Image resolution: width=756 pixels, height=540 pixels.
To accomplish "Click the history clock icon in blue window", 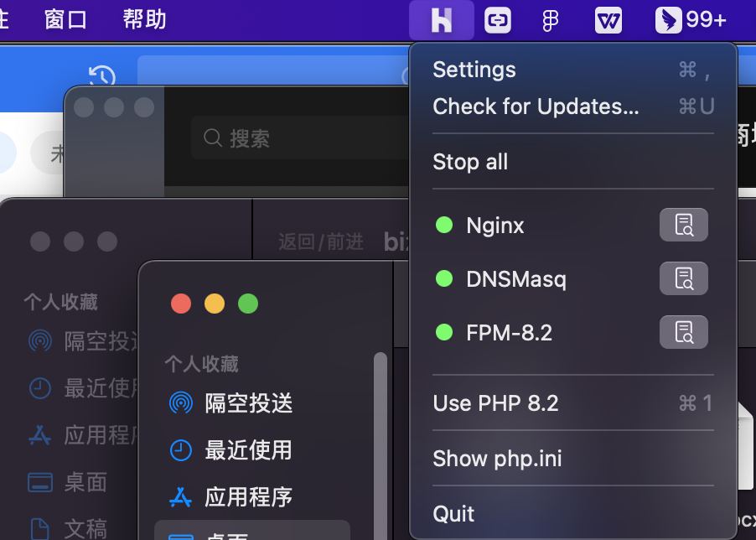I will coord(102,76).
